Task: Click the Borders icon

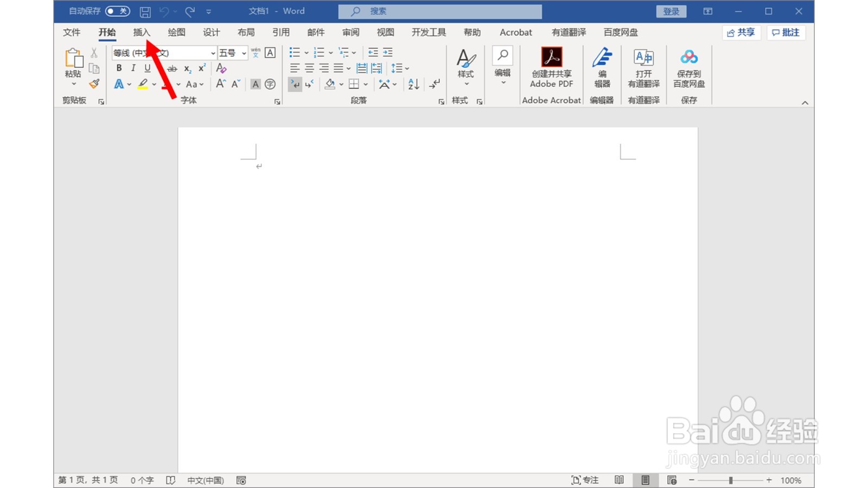Action: [354, 84]
